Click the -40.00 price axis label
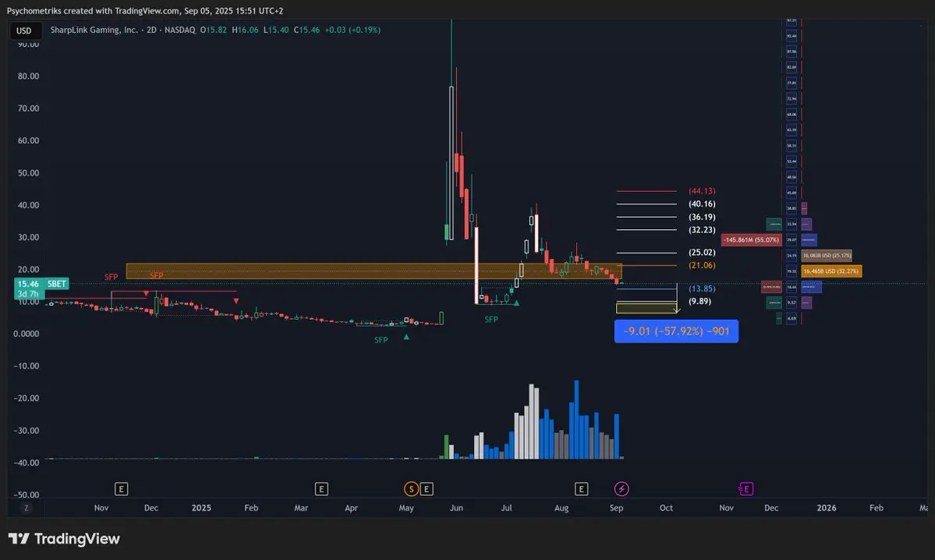 tap(27, 463)
